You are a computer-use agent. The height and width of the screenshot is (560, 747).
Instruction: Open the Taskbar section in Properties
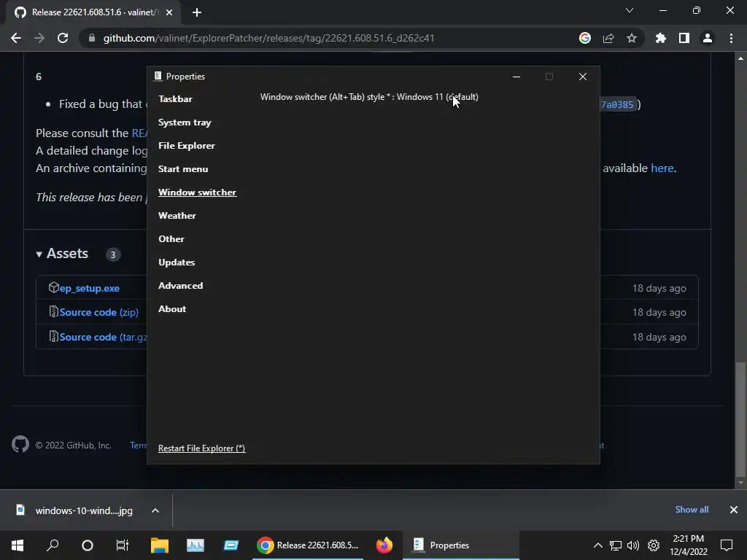(175, 99)
